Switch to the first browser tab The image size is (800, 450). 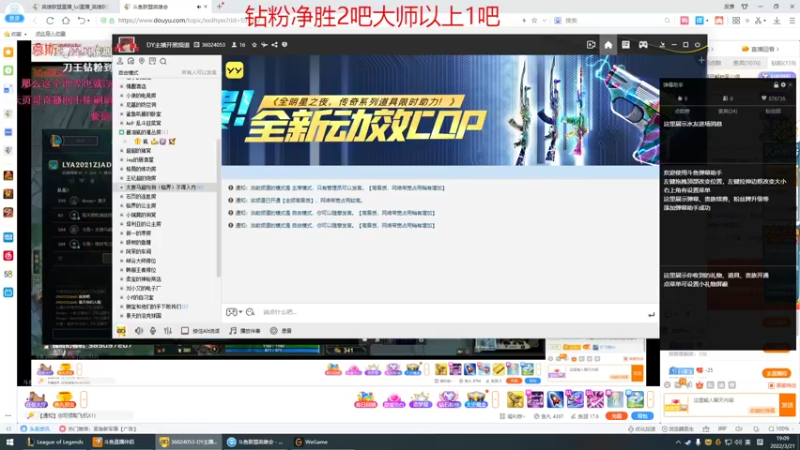click(70, 7)
